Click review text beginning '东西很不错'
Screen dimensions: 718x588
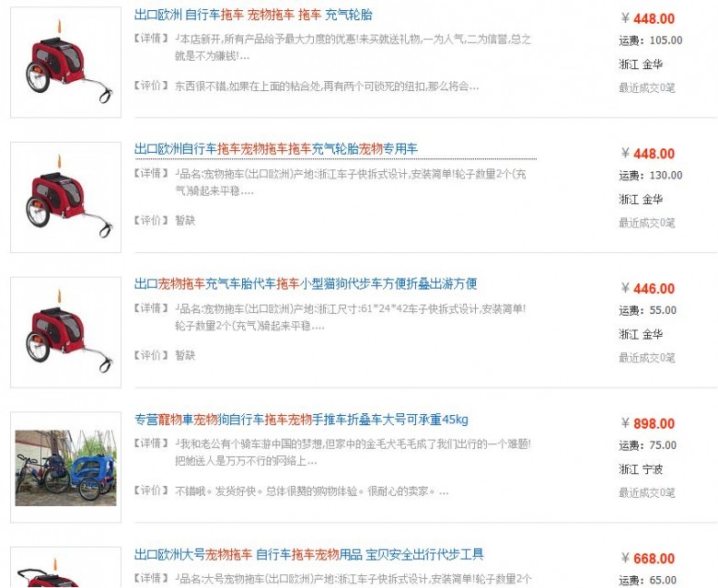(x=327, y=86)
